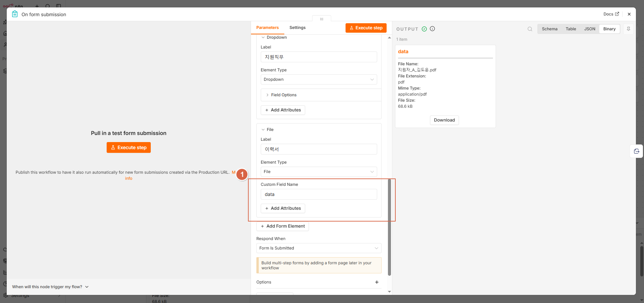Click the '1 item' output count

(402, 39)
